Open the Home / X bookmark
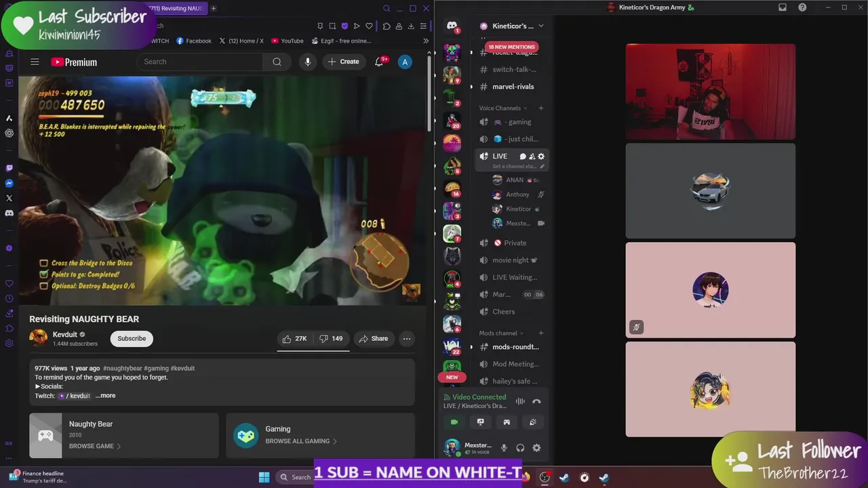Image resolution: width=868 pixels, height=488 pixels. pyautogui.click(x=241, y=41)
